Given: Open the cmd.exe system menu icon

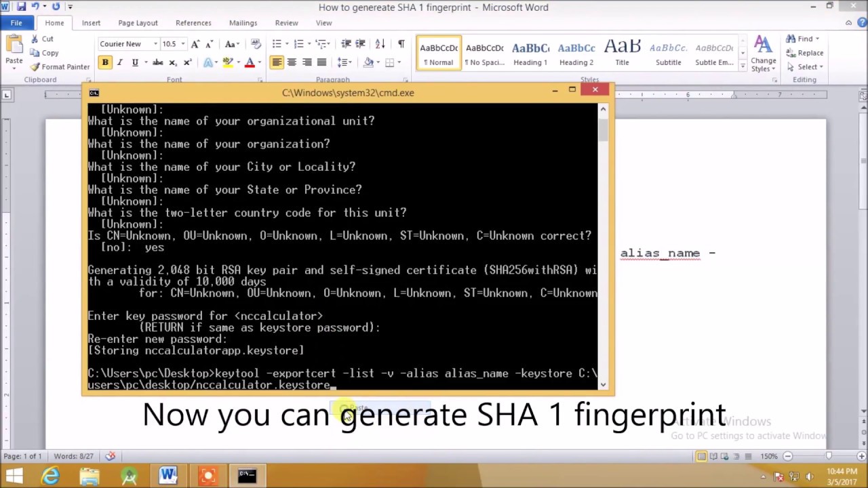Looking at the screenshot, I should [94, 93].
